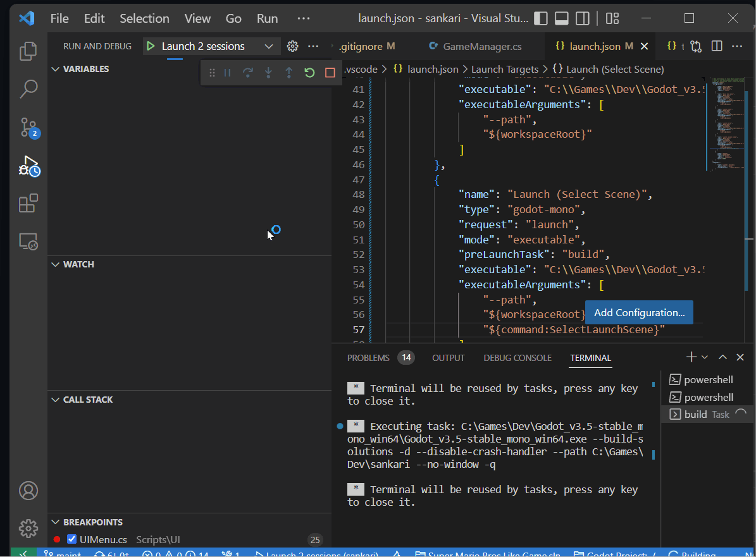Click the Stop debug icon
This screenshot has height=557, width=756.
[x=329, y=72]
